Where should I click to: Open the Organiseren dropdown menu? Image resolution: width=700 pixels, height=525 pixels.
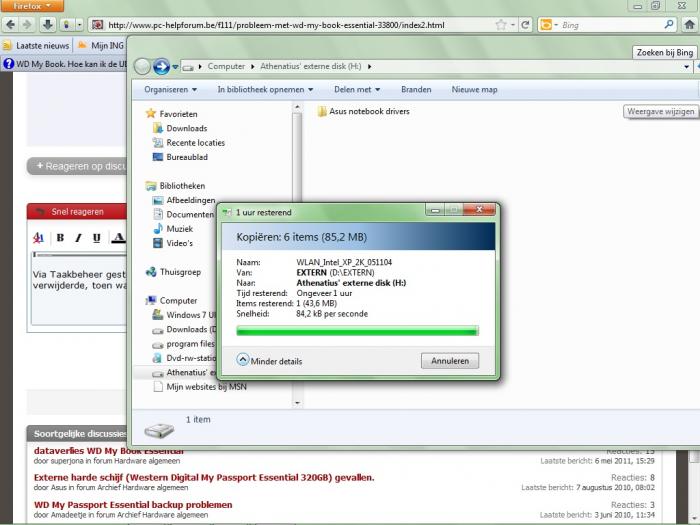pyautogui.click(x=170, y=89)
